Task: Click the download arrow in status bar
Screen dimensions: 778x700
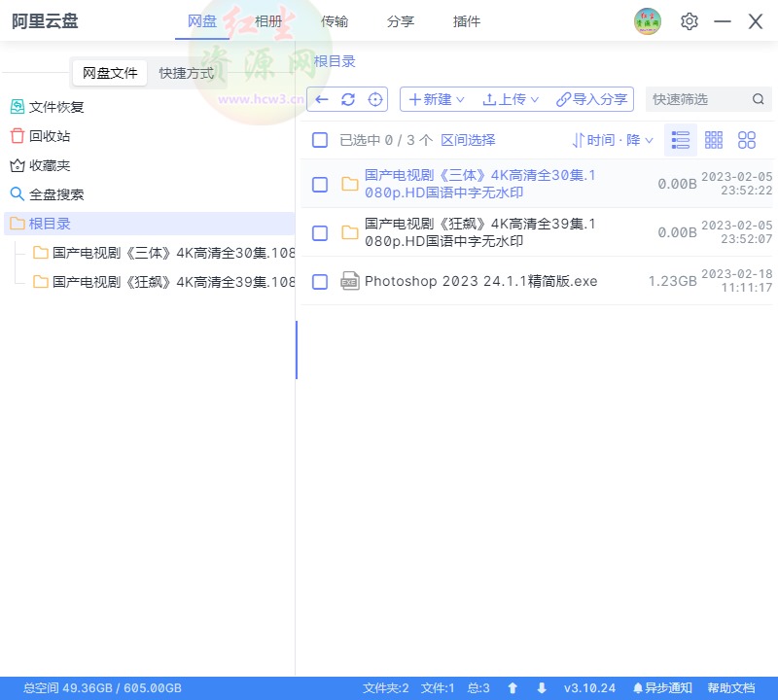Action: click(542, 688)
